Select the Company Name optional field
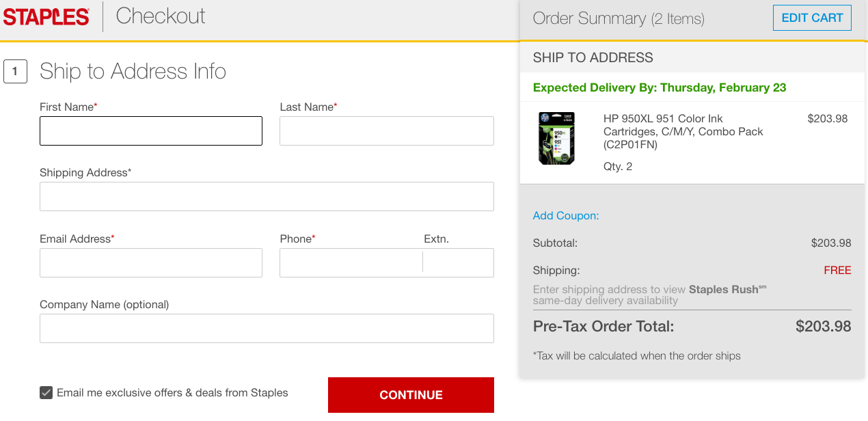This screenshot has height=421, width=868. coord(267,329)
